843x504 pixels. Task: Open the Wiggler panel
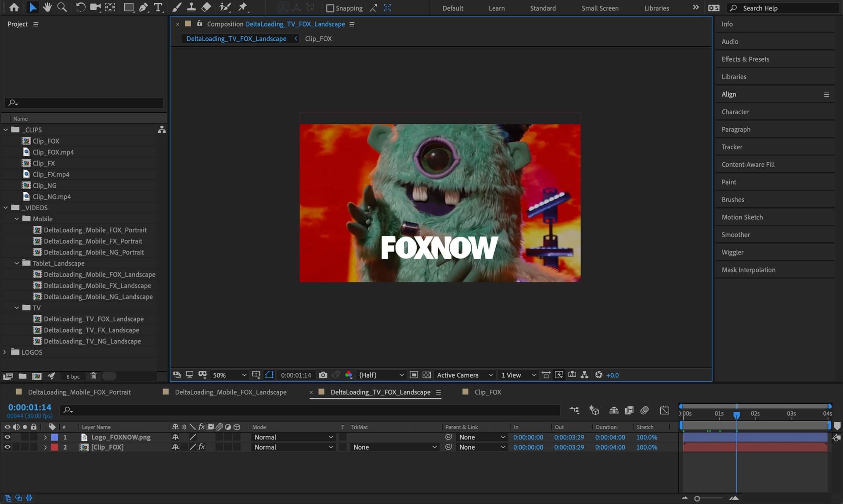coord(732,252)
